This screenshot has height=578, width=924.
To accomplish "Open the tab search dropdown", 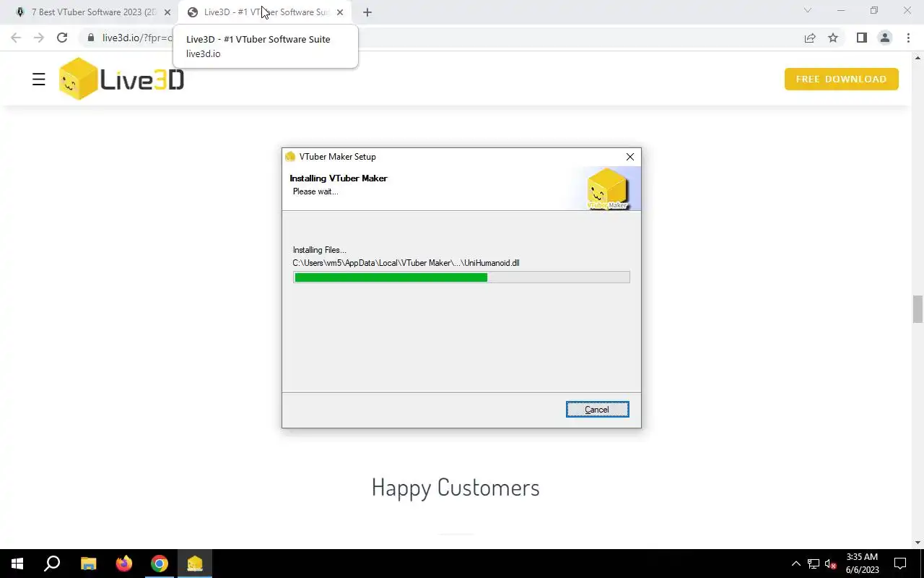I will tap(808, 10).
